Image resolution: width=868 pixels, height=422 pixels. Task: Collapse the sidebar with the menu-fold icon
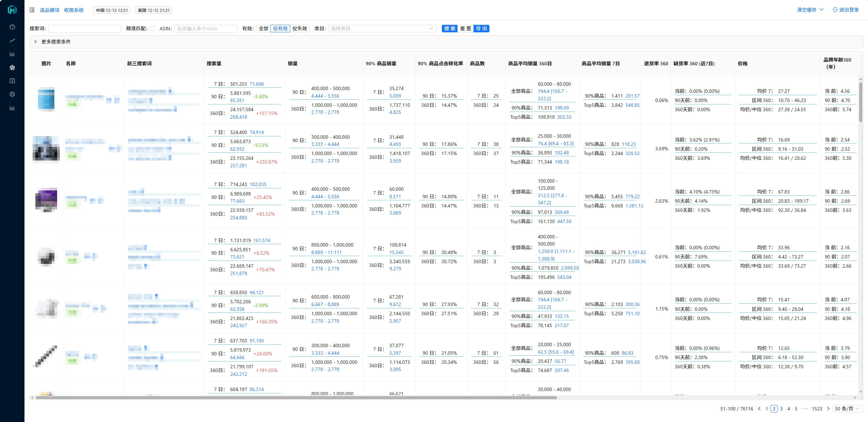point(32,10)
